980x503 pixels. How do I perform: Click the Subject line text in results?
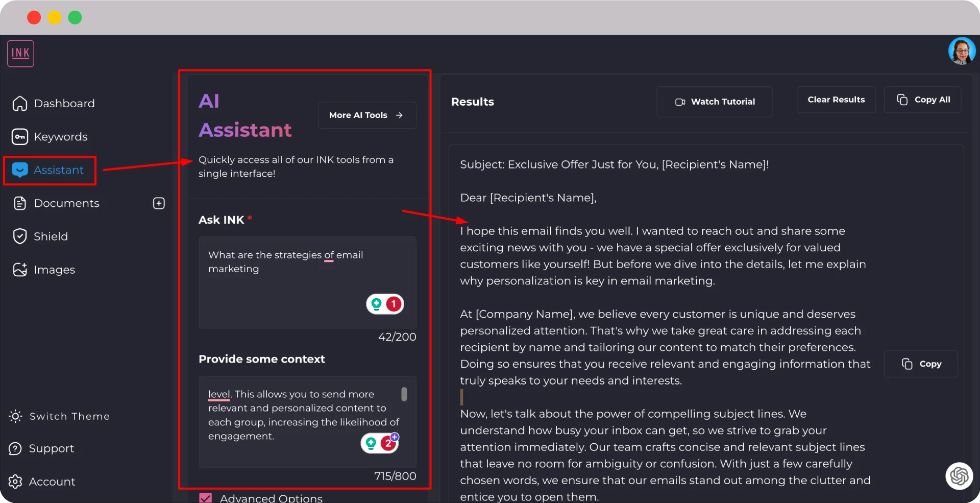pyautogui.click(x=615, y=164)
